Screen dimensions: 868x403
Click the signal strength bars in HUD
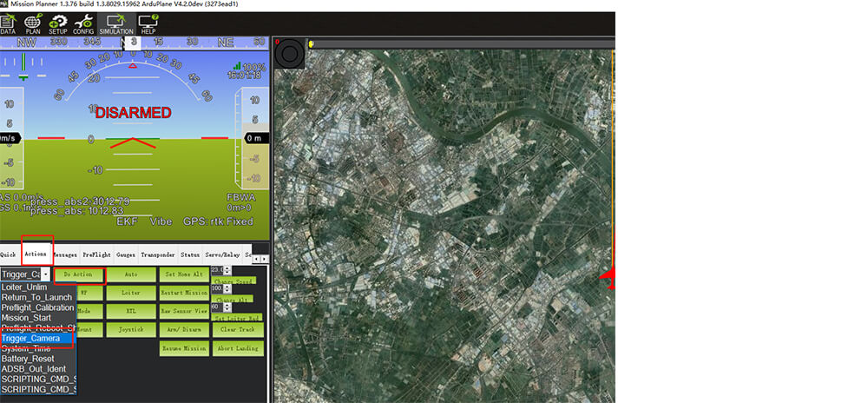(236, 66)
